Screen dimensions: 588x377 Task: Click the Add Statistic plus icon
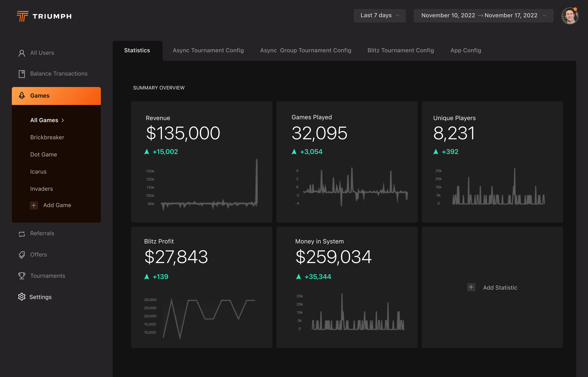tap(471, 287)
